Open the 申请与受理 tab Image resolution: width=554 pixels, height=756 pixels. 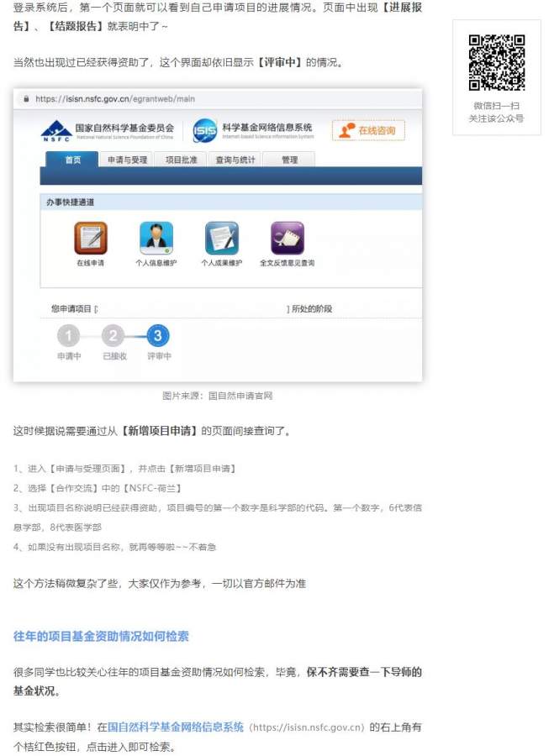[x=128, y=160]
